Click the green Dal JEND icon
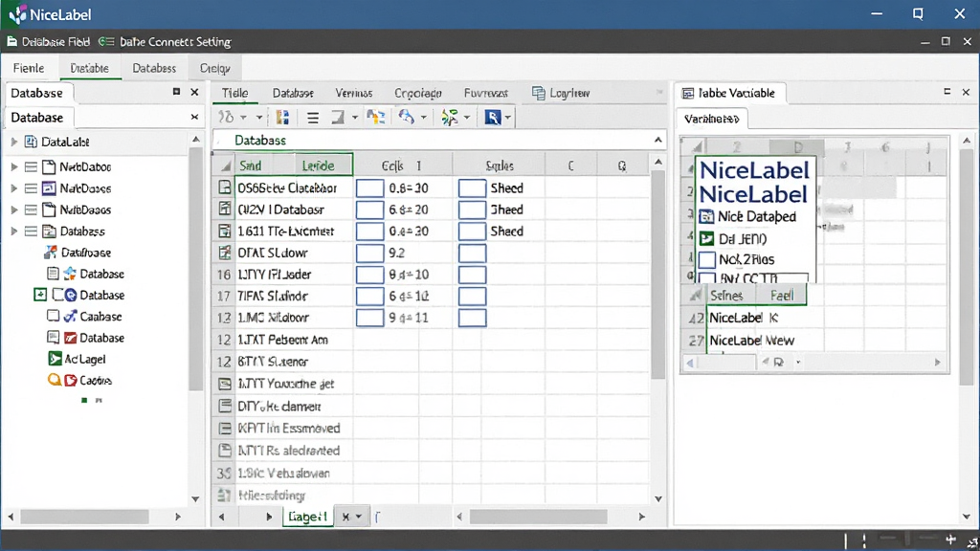Viewport: 980px width, 551px height. tap(706, 238)
